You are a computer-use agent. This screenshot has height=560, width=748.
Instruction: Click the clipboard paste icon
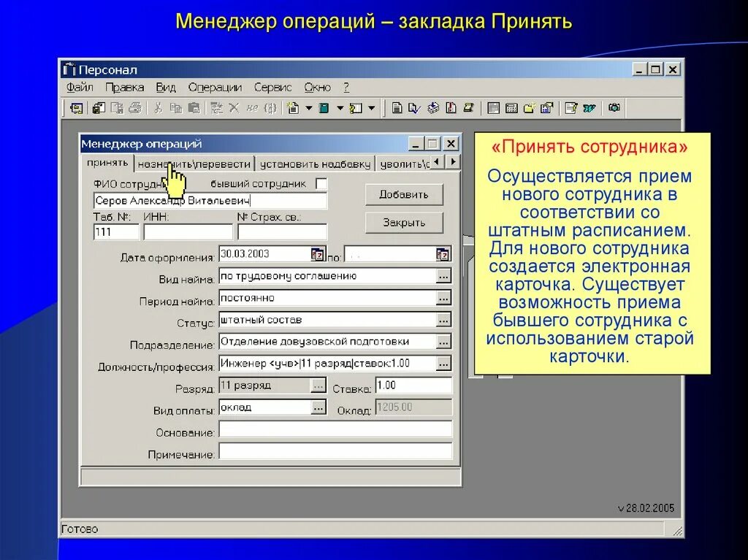coord(194,108)
